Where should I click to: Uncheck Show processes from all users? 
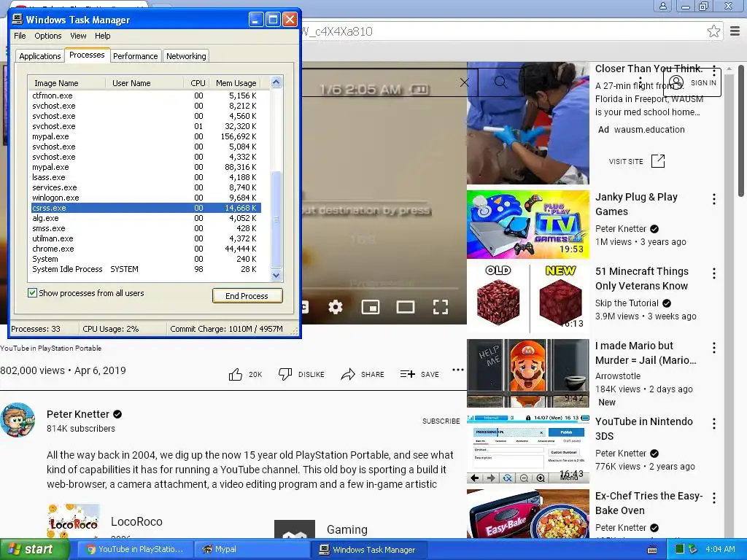point(32,293)
